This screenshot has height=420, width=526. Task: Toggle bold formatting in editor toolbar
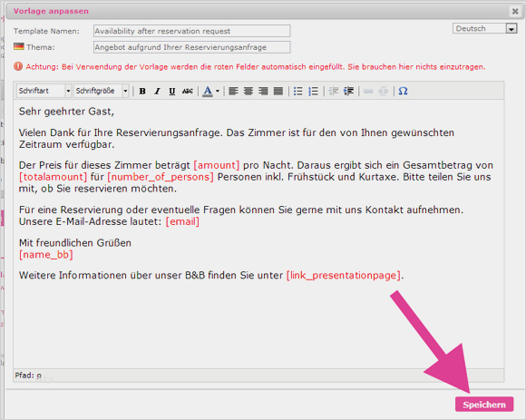tap(142, 91)
